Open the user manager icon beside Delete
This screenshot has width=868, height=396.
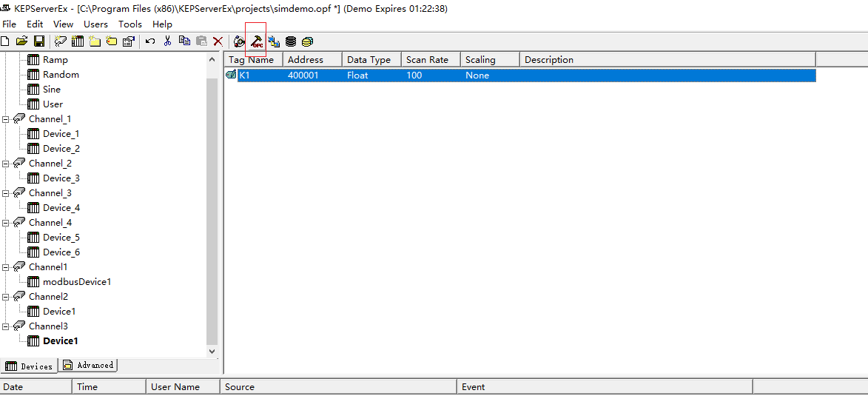click(239, 41)
